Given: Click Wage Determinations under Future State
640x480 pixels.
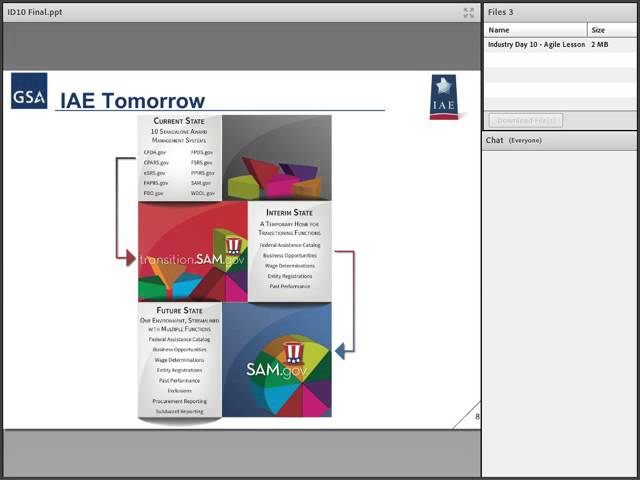Looking at the screenshot, I should pos(179,360).
